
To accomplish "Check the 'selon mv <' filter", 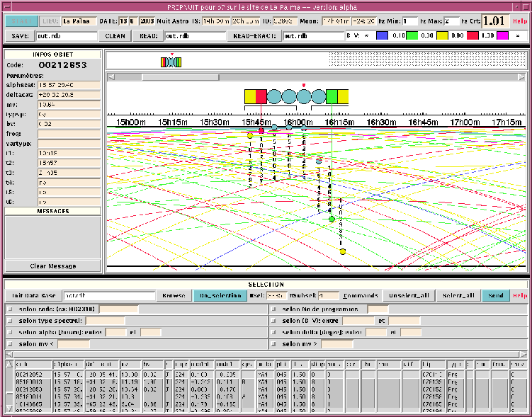I will pos(10,344).
